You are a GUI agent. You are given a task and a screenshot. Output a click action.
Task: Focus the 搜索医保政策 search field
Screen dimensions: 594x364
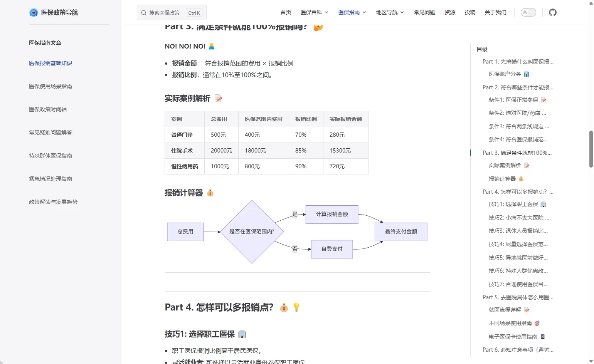pos(166,13)
